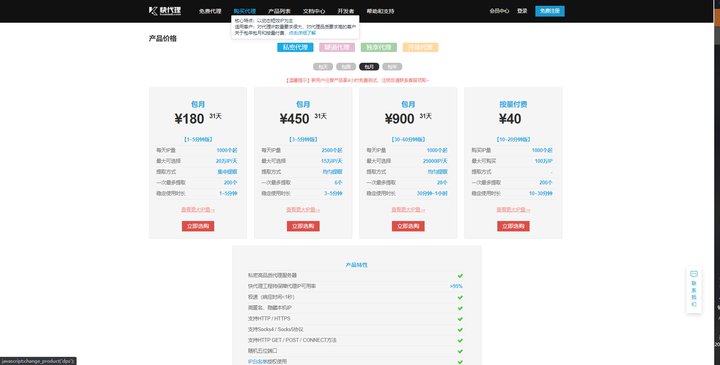Click the ¥450 price

coord(294,119)
